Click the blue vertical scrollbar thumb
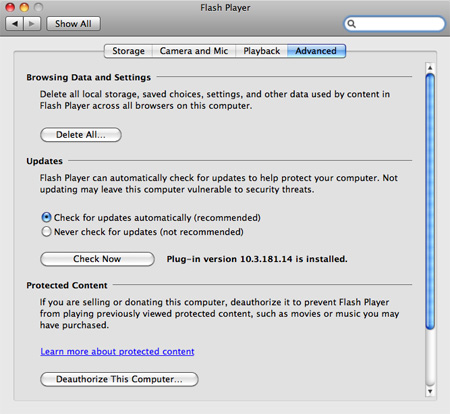 click(430, 201)
